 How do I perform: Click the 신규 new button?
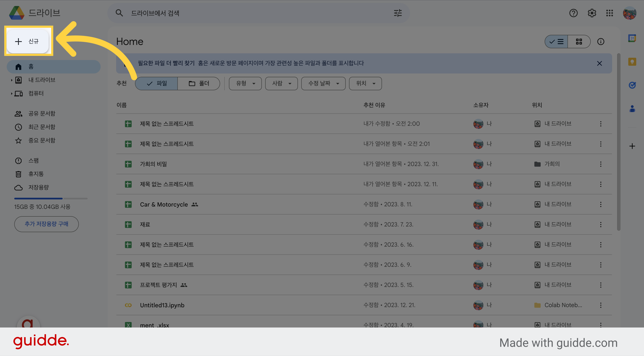tap(27, 41)
